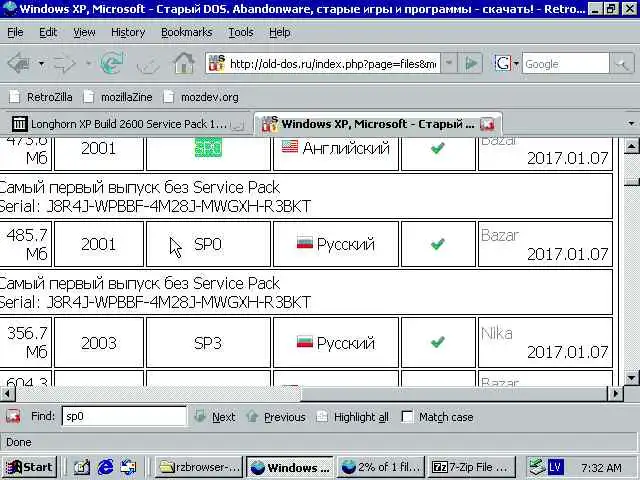Open the Back button history dropdown
The height and width of the screenshot is (480, 640).
tap(41, 64)
